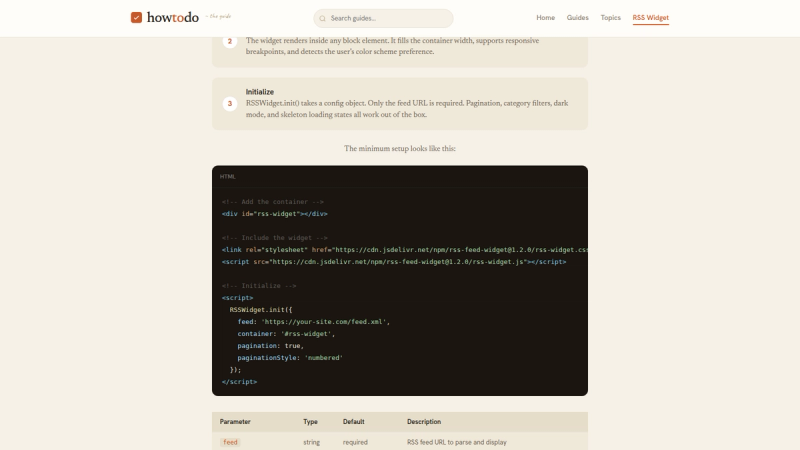Click the RSSWidget.init({ code line
The height and width of the screenshot is (450, 800).
tap(261, 310)
